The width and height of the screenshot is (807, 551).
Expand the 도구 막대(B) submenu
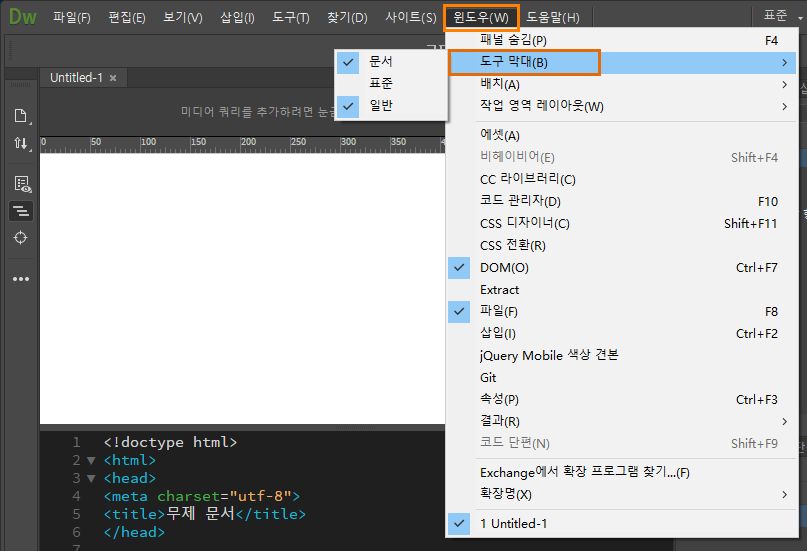click(x=622, y=62)
